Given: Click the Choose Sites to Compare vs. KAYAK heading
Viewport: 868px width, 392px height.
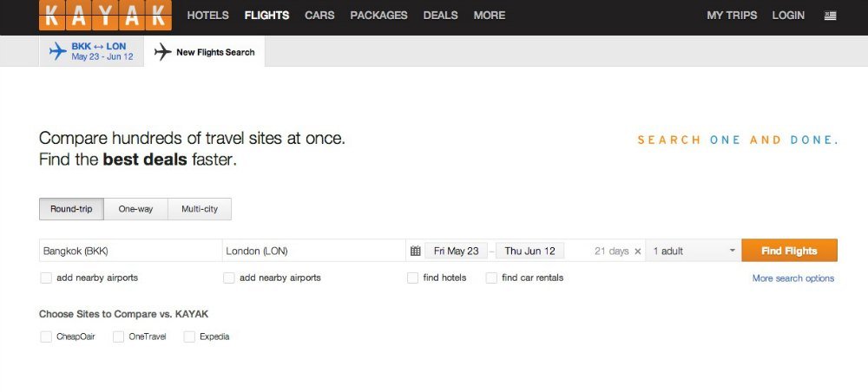Looking at the screenshot, I should tap(123, 314).
